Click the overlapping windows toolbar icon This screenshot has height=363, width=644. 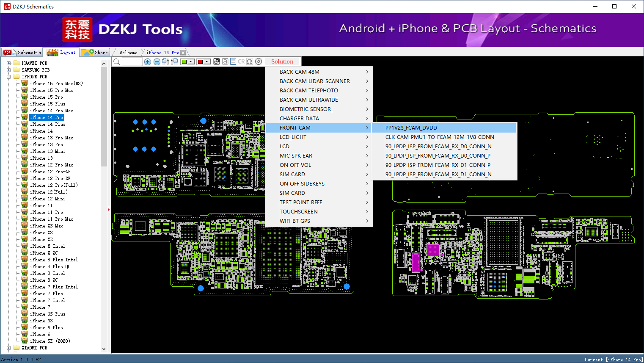(x=217, y=61)
